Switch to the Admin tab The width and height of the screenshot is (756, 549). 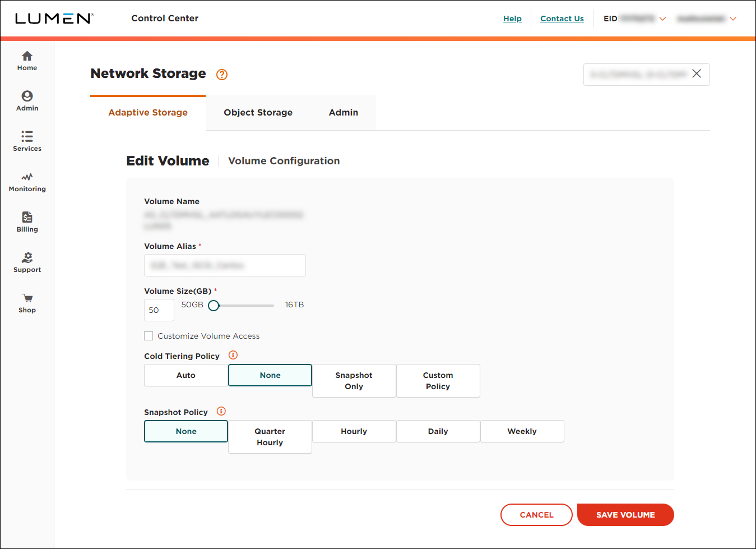coord(344,112)
